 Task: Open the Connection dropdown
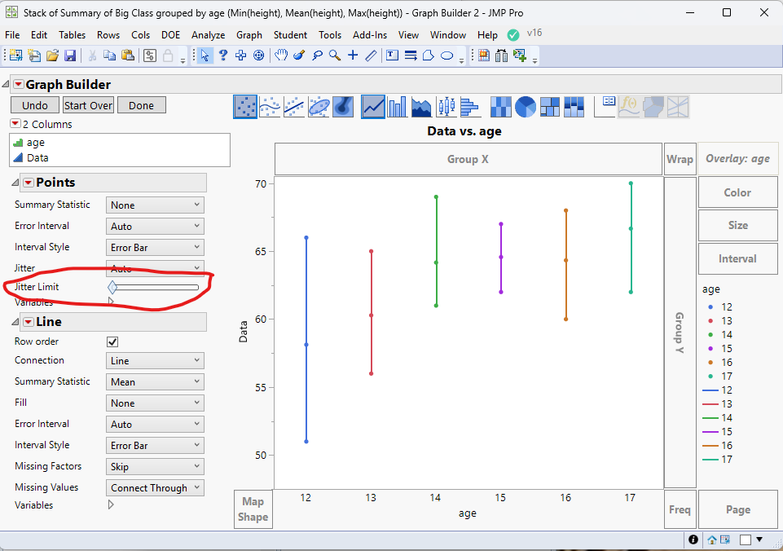(155, 361)
